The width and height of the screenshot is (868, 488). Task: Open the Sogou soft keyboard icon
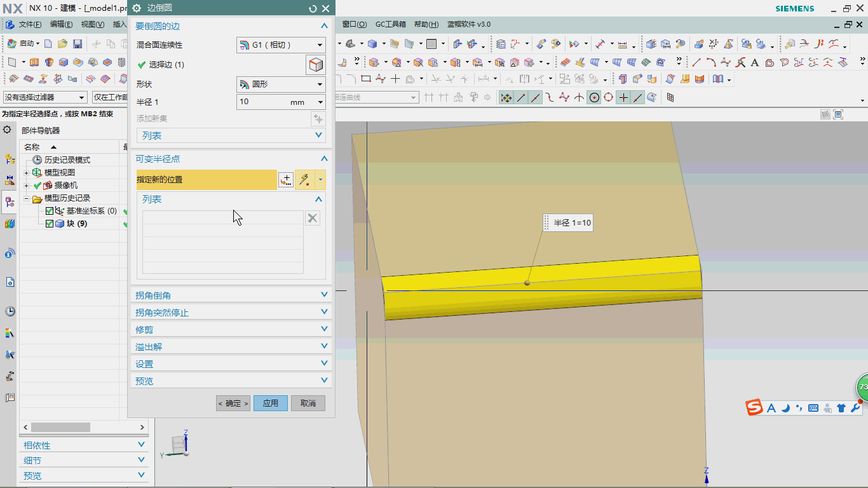[x=813, y=408]
